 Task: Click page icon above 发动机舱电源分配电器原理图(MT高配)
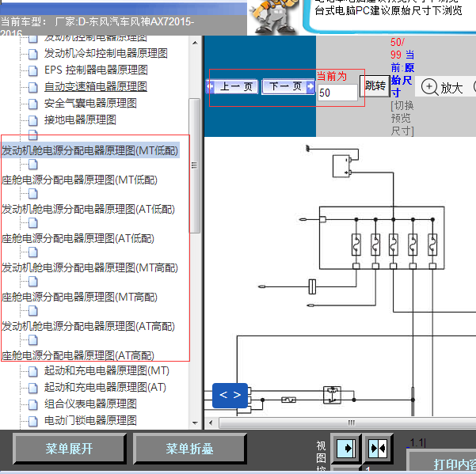click(x=33, y=252)
